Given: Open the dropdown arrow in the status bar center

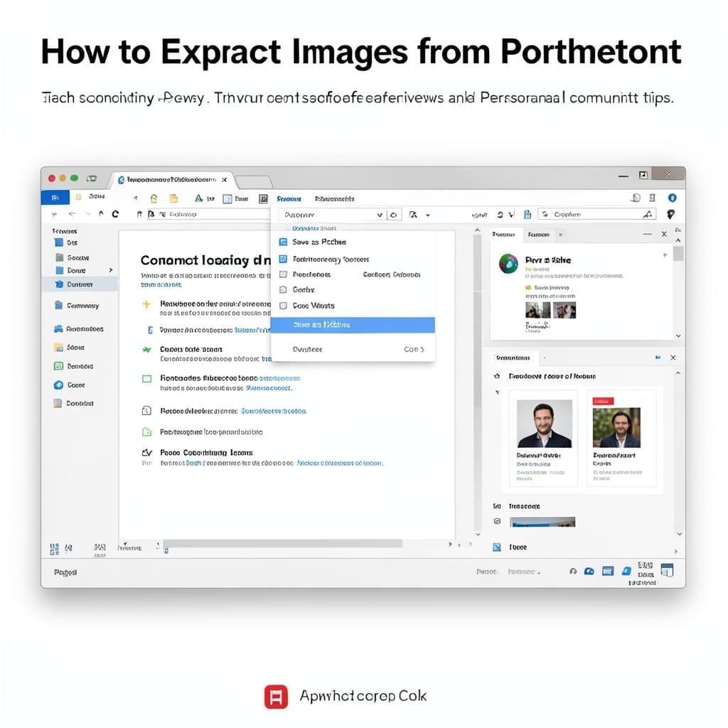Looking at the screenshot, I should click(x=539, y=574).
